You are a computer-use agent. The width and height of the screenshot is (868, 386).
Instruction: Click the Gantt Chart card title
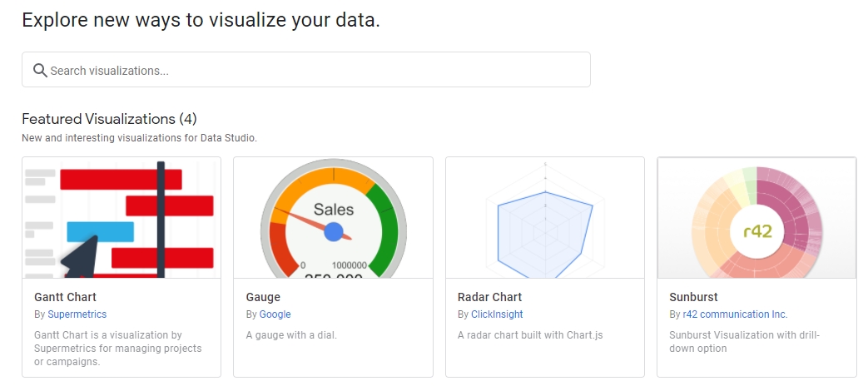pyautogui.click(x=66, y=297)
